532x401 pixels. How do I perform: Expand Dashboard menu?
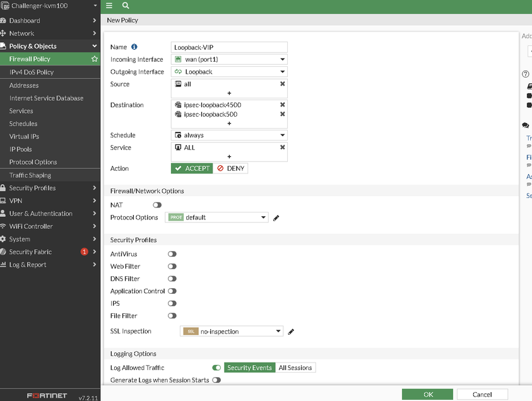pos(50,21)
